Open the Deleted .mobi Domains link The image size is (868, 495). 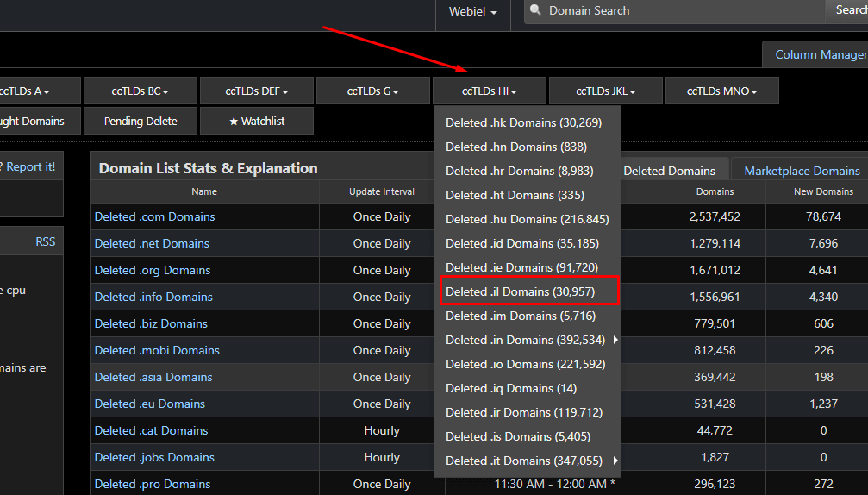coord(157,350)
